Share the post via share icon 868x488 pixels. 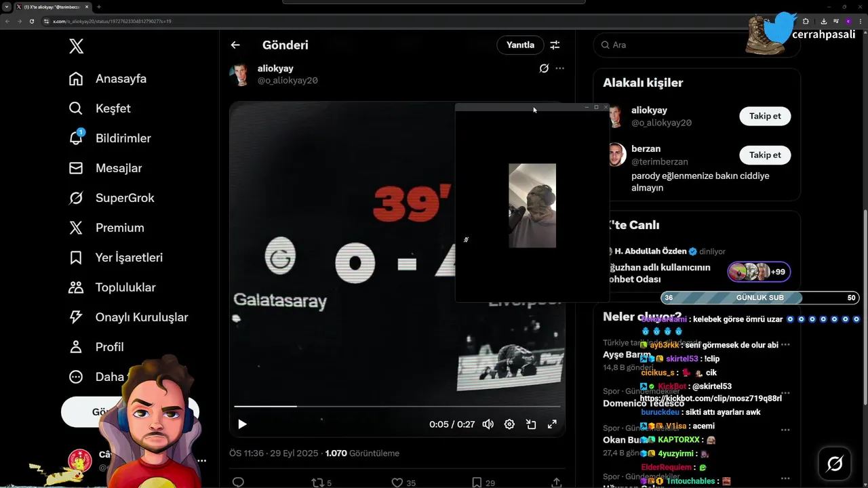coord(556,483)
